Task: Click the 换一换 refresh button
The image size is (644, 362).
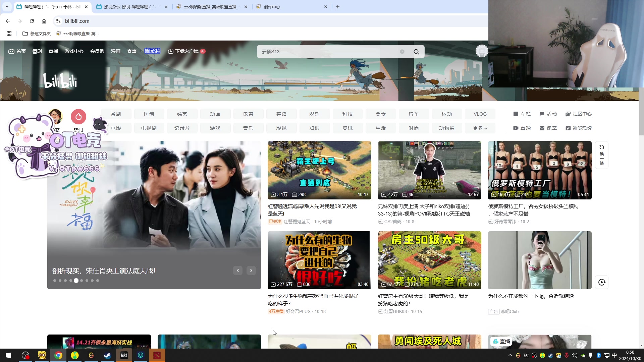Action: click(x=602, y=155)
